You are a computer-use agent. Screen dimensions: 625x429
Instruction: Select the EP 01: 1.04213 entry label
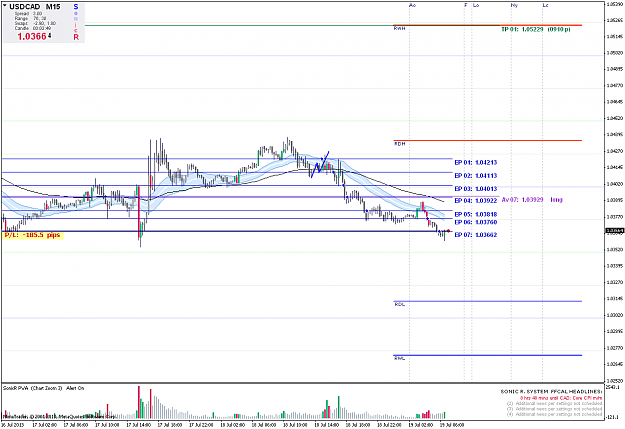(476, 163)
